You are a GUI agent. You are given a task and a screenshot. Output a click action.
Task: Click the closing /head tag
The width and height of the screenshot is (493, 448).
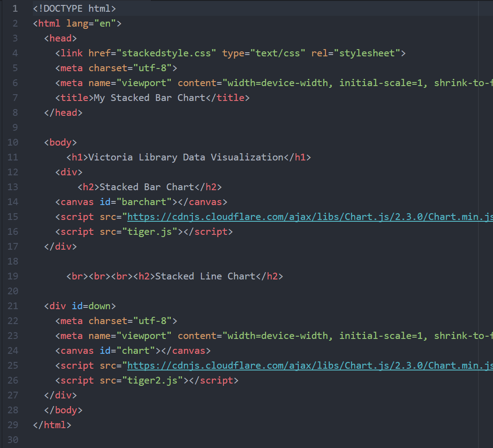tap(63, 113)
